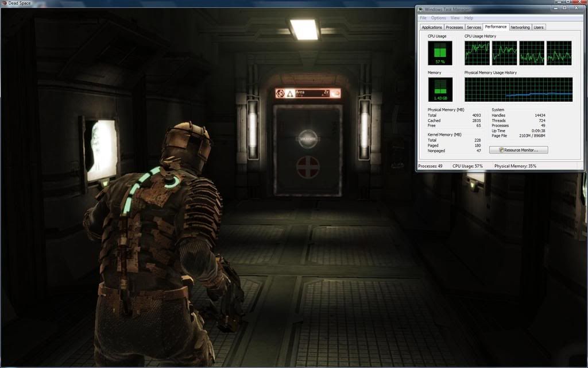The height and width of the screenshot is (368, 588).
Task: Maximize the Windows Task Manager window
Action: pyautogui.click(x=565, y=8)
